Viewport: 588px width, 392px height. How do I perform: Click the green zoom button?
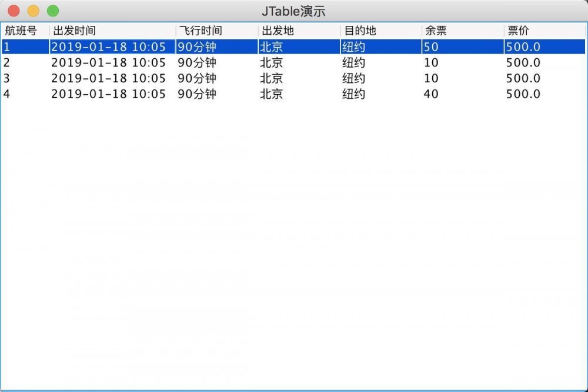[x=53, y=10]
